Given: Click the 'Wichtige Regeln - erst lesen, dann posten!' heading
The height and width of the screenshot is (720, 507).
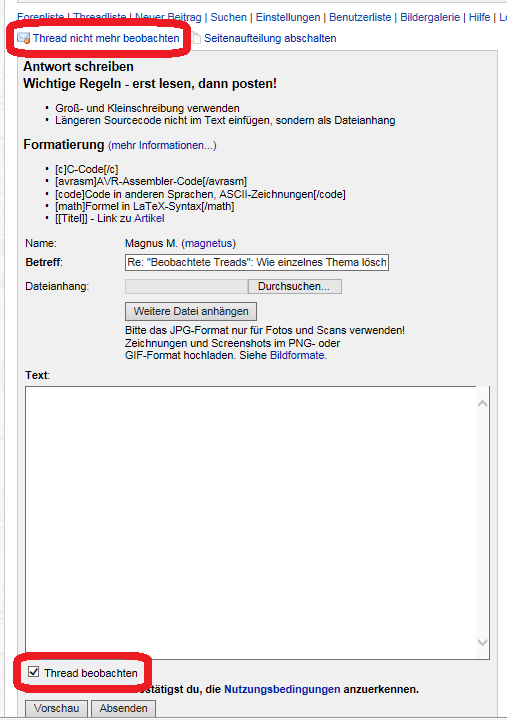Looking at the screenshot, I should [150, 84].
